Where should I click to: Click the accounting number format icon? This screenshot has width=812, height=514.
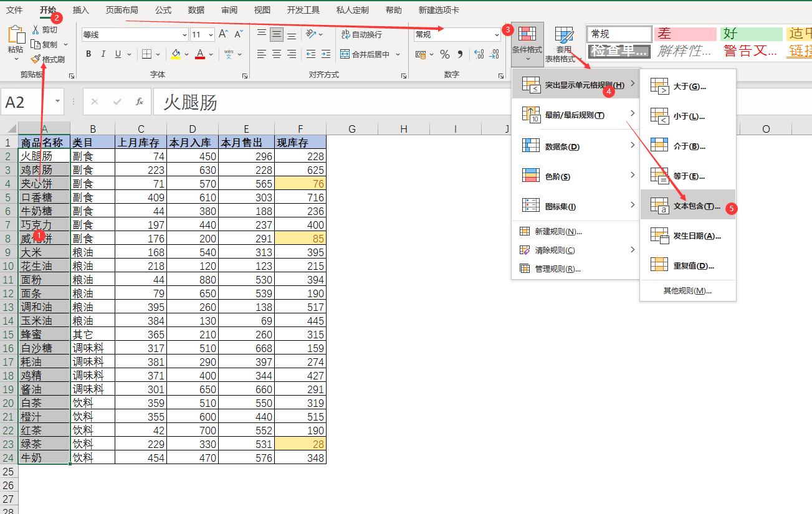(421, 54)
